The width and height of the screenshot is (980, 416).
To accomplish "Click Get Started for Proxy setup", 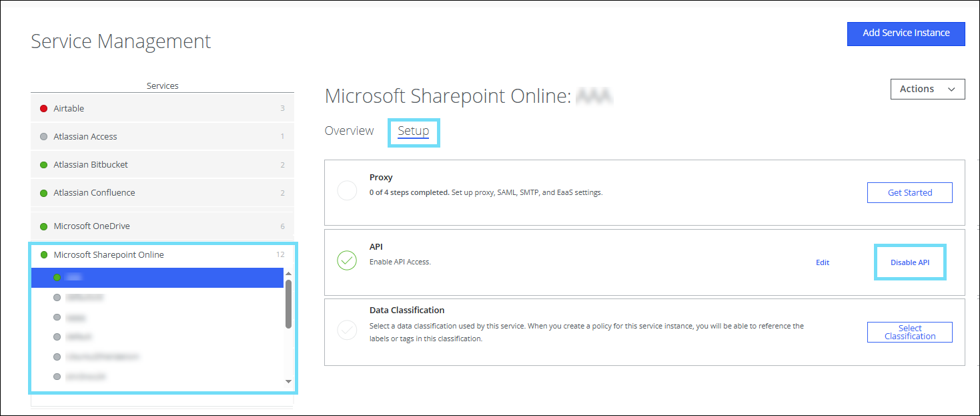I will coord(909,192).
